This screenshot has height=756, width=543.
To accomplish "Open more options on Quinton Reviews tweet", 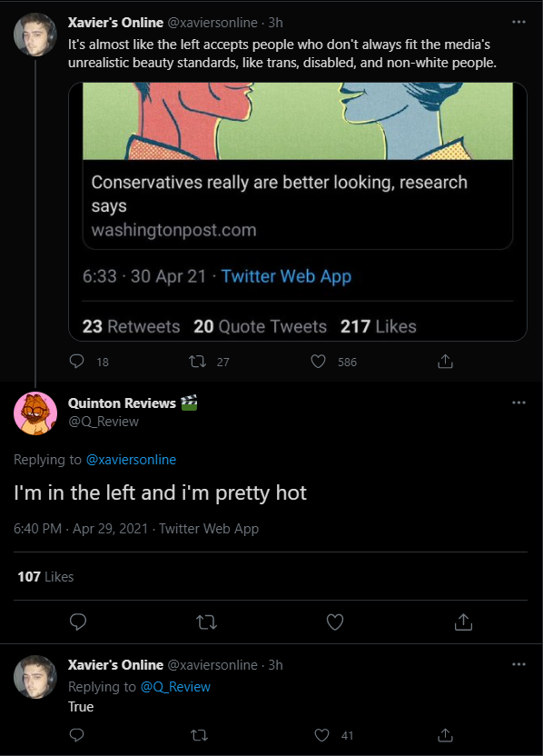I will pos(518,403).
